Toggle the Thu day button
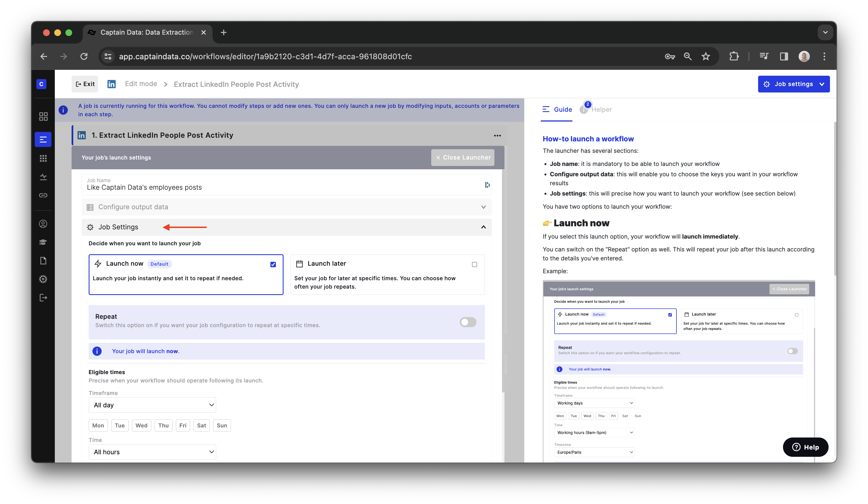The image size is (868, 504). (x=163, y=425)
